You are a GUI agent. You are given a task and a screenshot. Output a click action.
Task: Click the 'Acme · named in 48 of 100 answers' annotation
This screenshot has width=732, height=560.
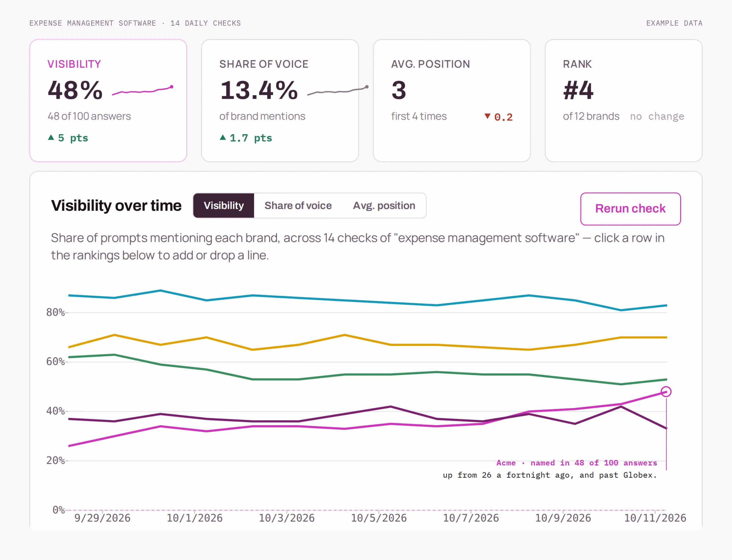(x=577, y=463)
